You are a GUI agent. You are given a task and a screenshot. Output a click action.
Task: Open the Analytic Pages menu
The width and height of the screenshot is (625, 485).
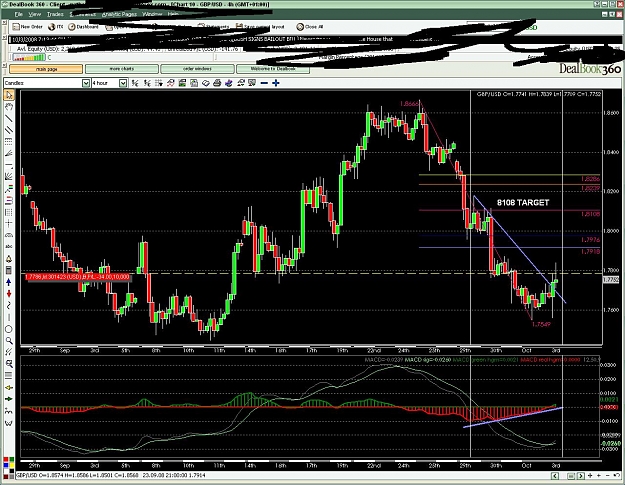[119, 14]
